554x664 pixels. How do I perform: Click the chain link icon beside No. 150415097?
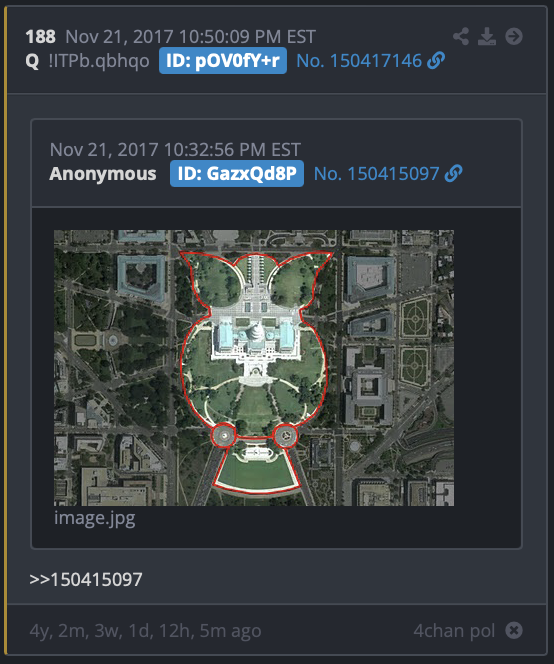coord(453,174)
